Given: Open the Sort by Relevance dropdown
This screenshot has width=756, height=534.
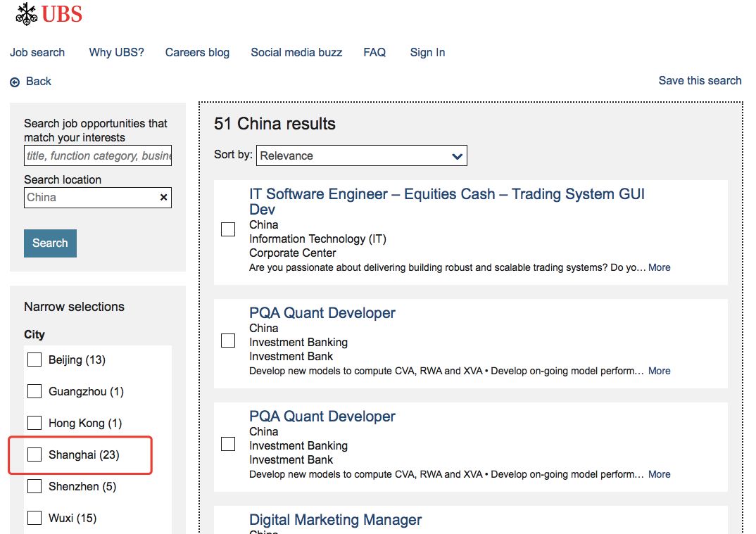Looking at the screenshot, I should pos(362,155).
